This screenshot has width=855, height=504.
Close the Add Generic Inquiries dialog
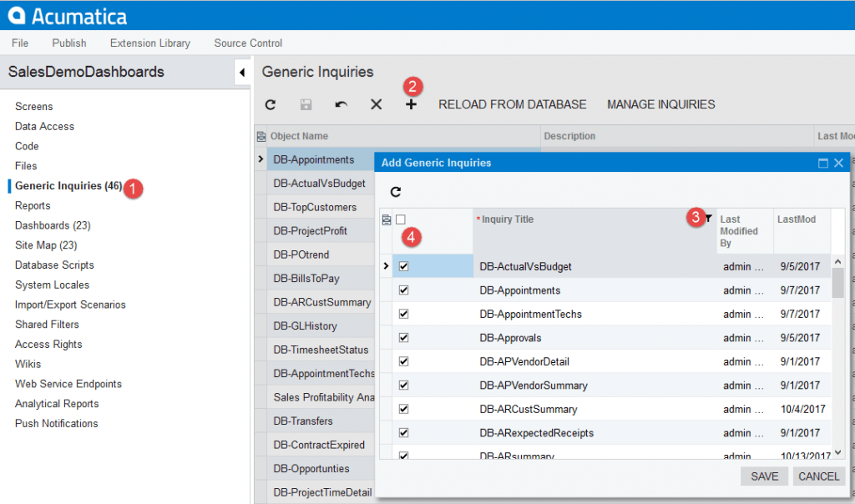pos(838,163)
